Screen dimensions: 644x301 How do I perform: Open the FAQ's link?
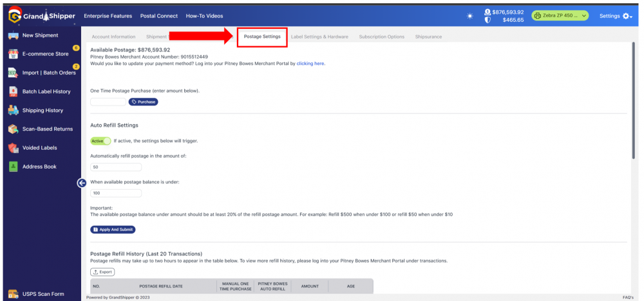(627, 297)
